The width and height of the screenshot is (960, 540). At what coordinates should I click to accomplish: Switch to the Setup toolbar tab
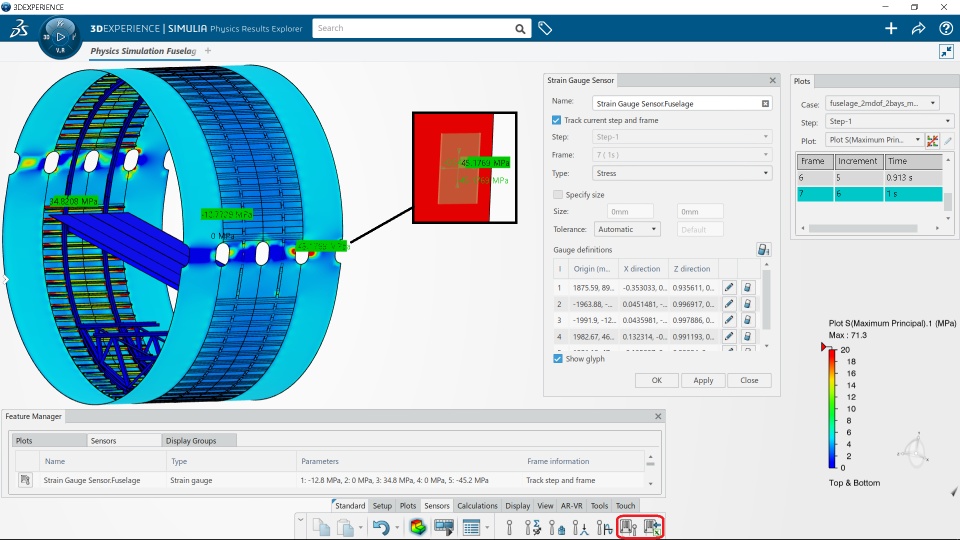point(382,506)
